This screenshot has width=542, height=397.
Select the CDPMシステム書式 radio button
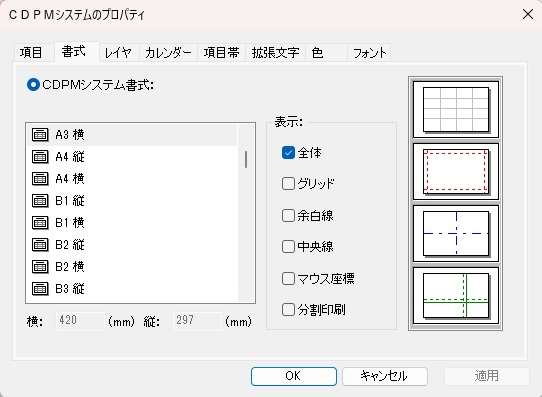[x=34, y=85]
